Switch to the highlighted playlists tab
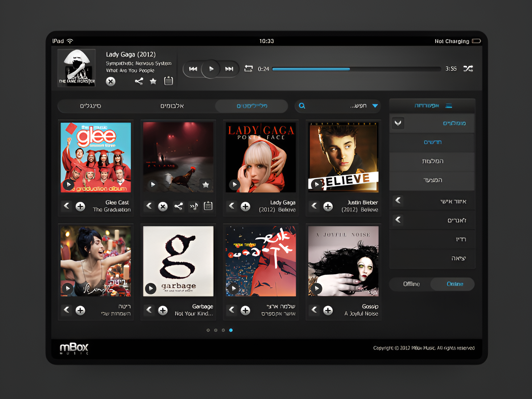Image resolution: width=532 pixels, height=399 pixels. (x=252, y=106)
